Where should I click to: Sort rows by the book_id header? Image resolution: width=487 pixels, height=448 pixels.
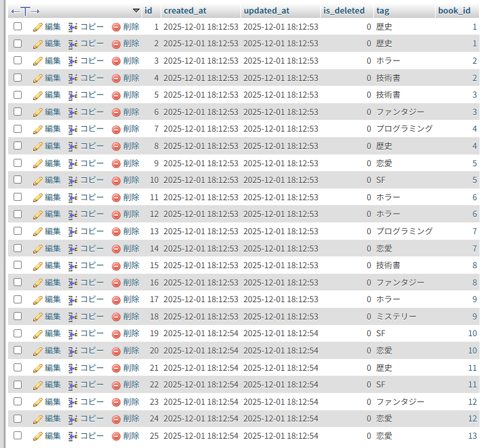tap(454, 11)
